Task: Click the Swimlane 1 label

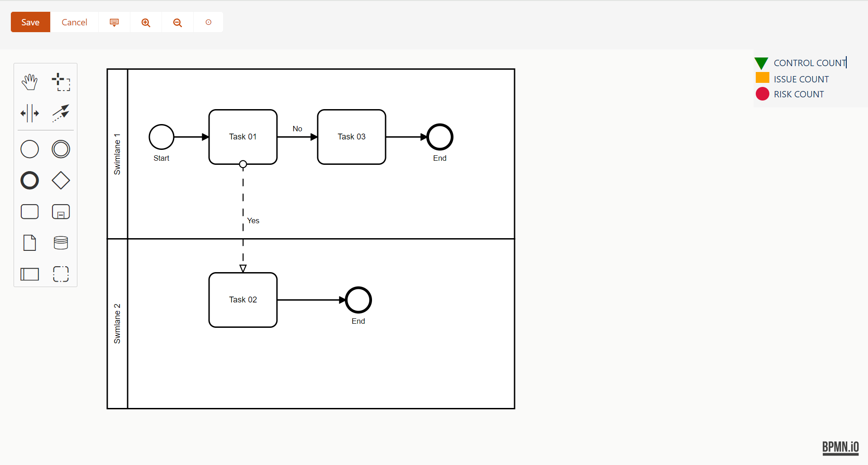Action: (117, 154)
